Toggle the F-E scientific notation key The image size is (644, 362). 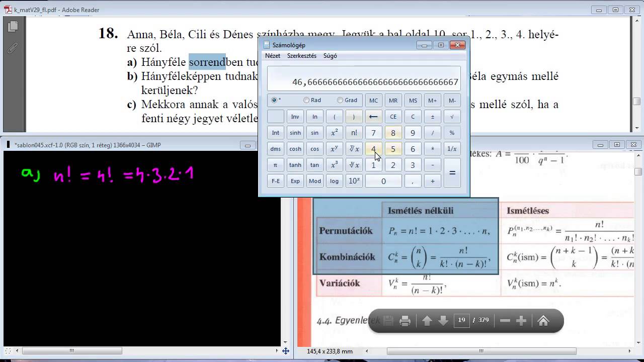click(275, 181)
